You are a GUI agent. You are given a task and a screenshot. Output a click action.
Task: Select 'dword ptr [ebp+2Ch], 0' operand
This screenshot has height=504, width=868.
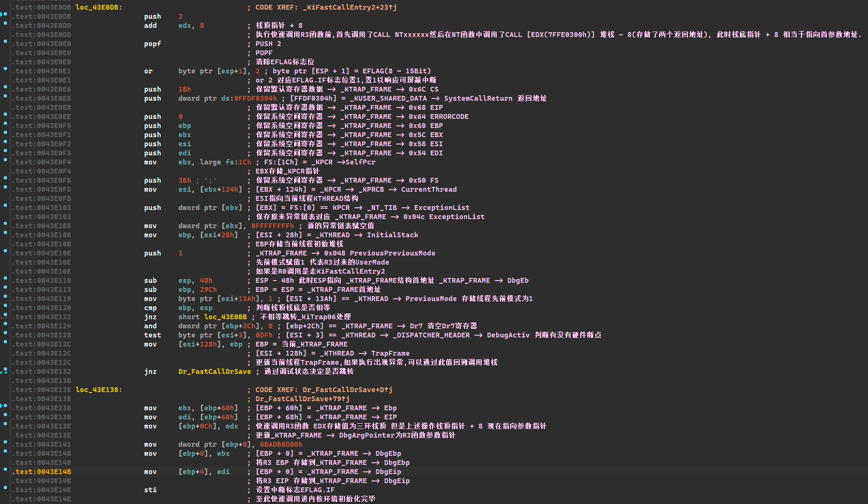226,326
